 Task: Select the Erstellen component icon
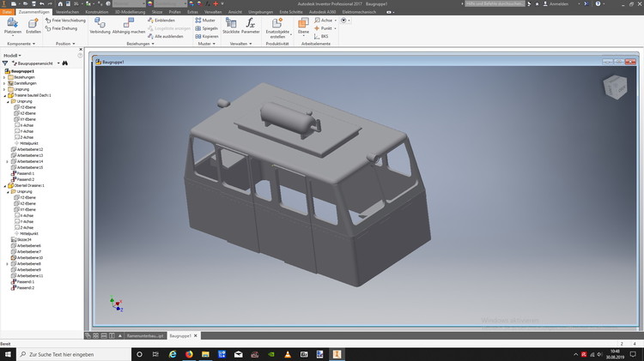pos(33,25)
